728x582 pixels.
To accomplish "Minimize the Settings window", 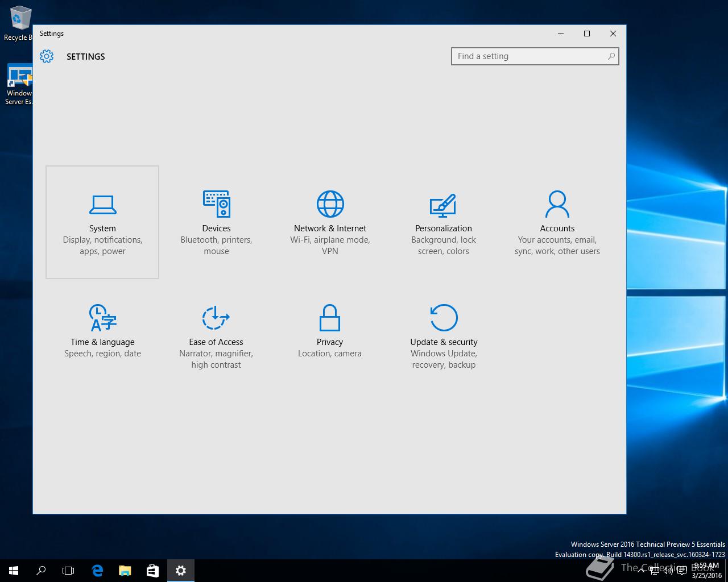I will pos(561,34).
